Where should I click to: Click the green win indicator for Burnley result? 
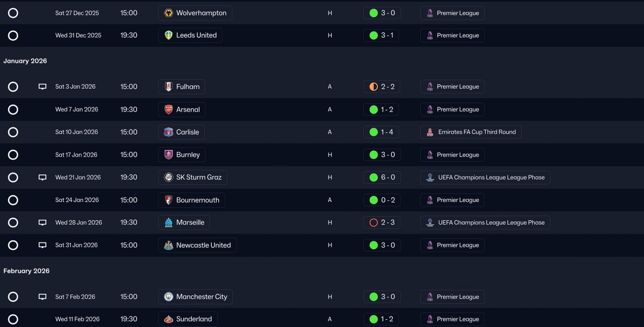[373, 155]
